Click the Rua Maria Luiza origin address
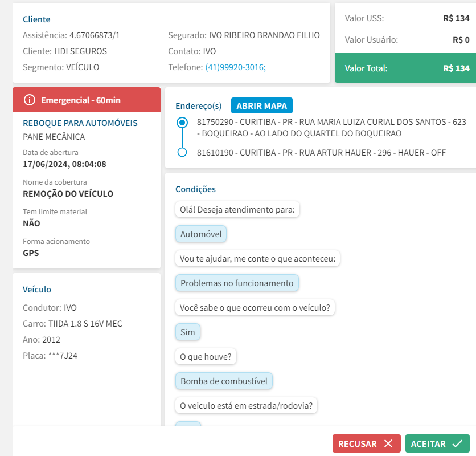The image size is (476, 456). (x=331, y=128)
